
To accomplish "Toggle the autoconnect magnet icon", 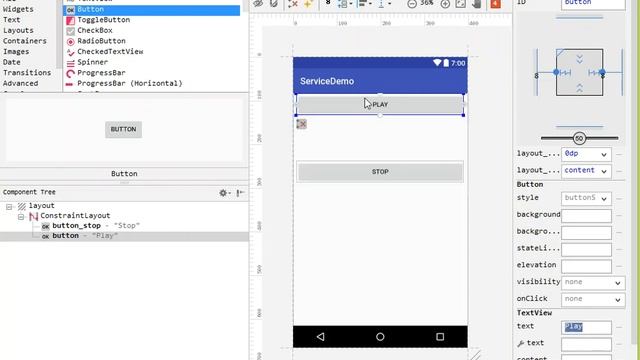I will pyautogui.click(x=274, y=4).
